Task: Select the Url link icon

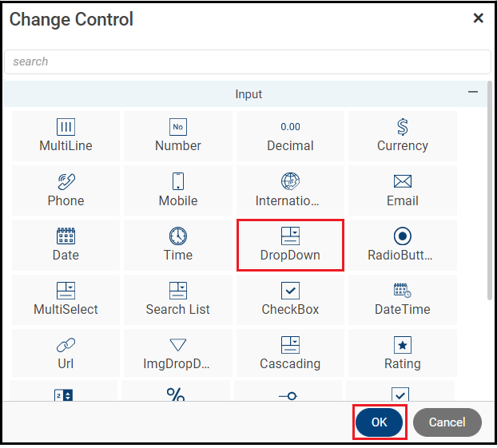Action: pos(66,345)
